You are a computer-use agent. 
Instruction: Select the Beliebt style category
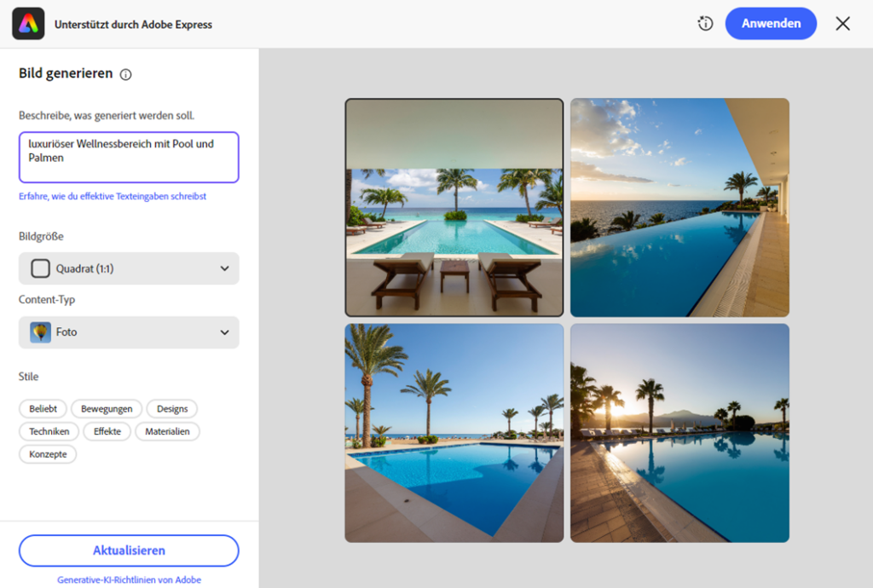coord(43,409)
